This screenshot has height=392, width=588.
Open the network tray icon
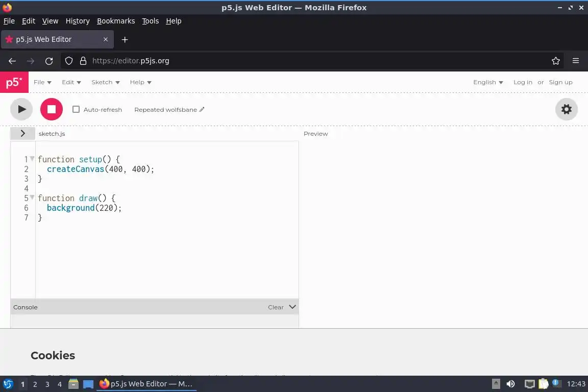tap(529, 384)
